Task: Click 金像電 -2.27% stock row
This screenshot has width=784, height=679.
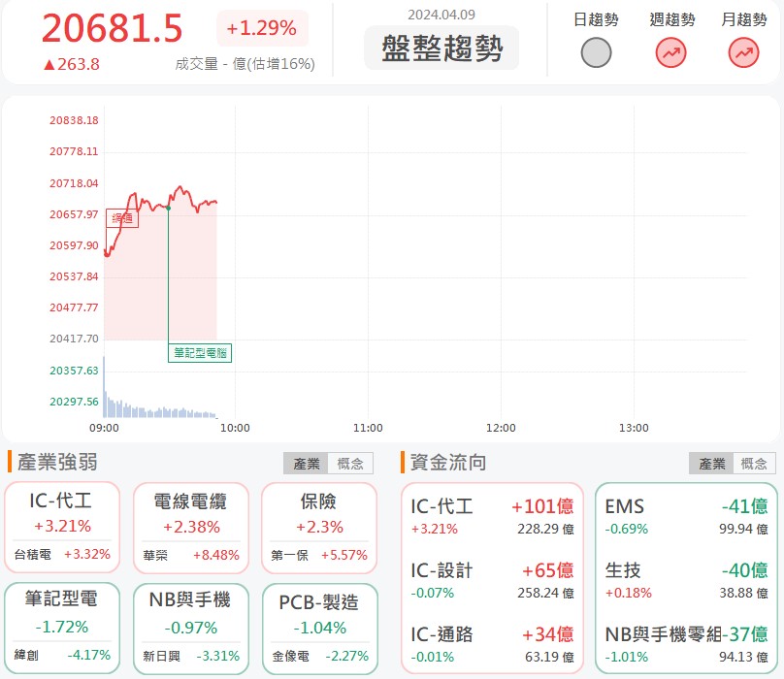Action: click(x=319, y=656)
